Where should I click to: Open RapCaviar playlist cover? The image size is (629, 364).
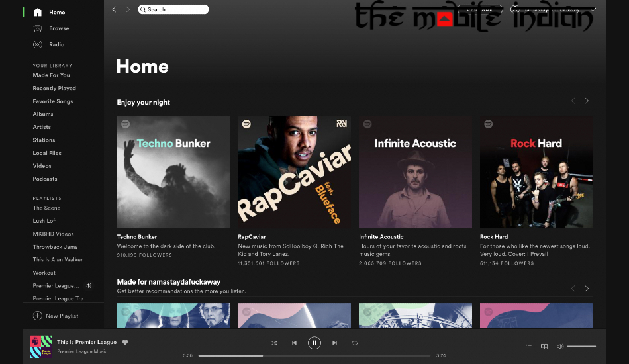click(295, 172)
